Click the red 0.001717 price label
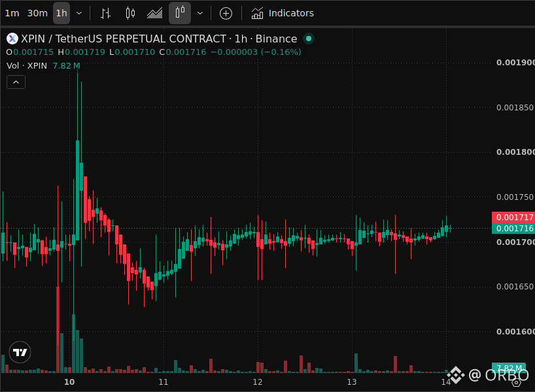The width and height of the screenshot is (535, 392). 513,217
